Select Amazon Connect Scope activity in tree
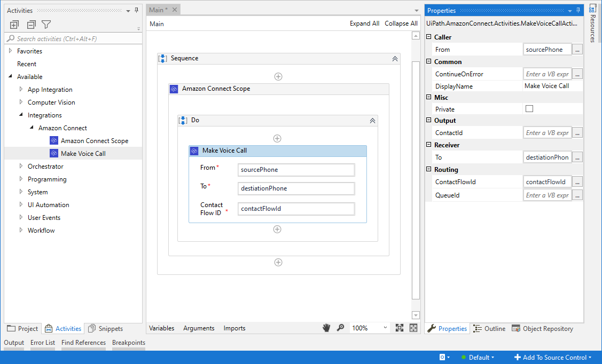 [95, 141]
